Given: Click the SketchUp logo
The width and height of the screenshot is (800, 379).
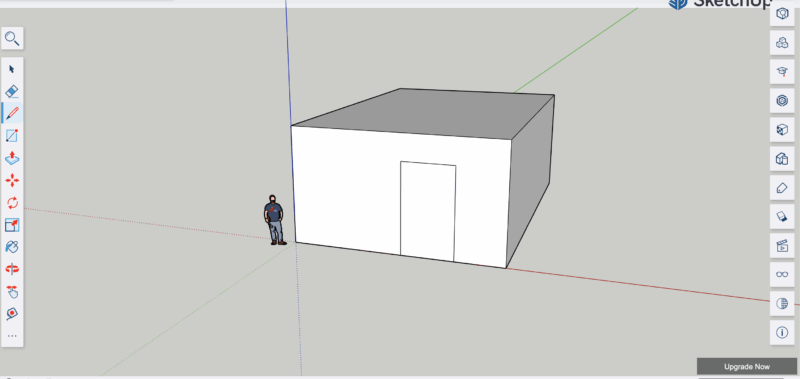Looking at the screenshot, I should pos(719,4).
